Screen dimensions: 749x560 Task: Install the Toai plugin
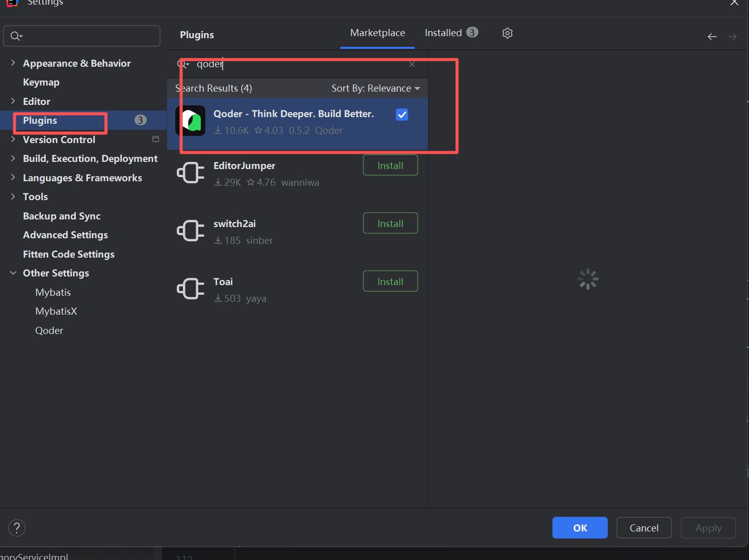pyautogui.click(x=390, y=282)
